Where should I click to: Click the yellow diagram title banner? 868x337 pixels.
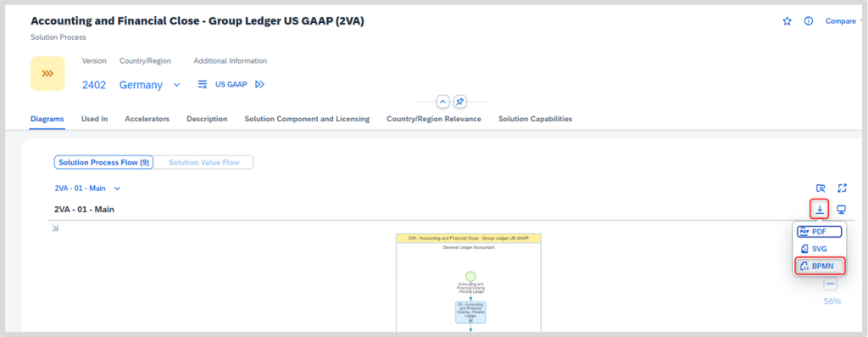coord(468,238)
